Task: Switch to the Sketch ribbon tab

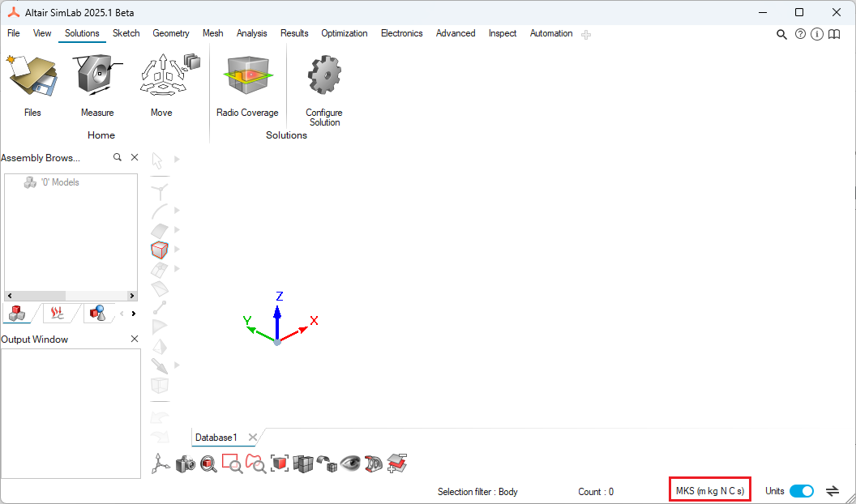Action: 126,33
